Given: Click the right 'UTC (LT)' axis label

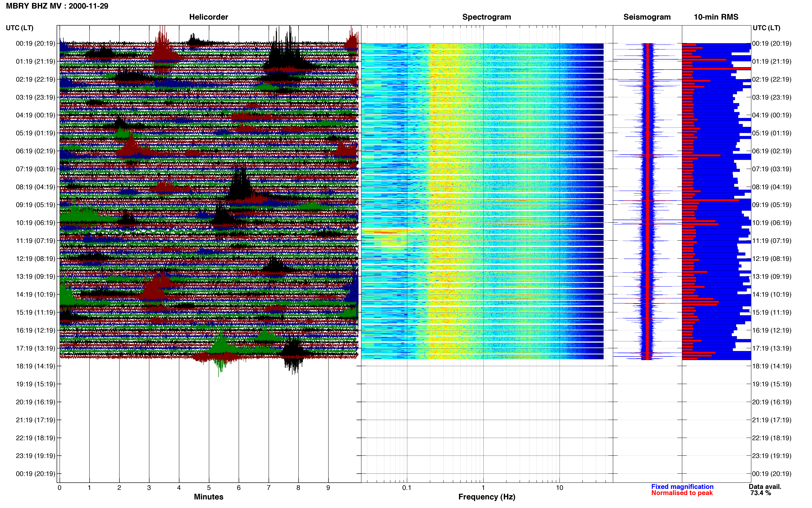Looking at the screenshot, I should (x=766, y=28).
